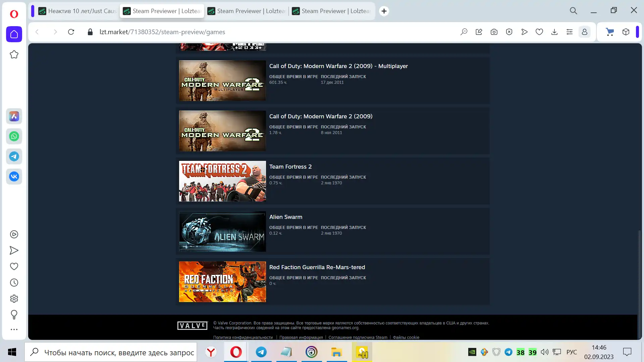Open the Windows Start menu
The height and width of the screenshot is (362, 644).
[x=12, y=352]
